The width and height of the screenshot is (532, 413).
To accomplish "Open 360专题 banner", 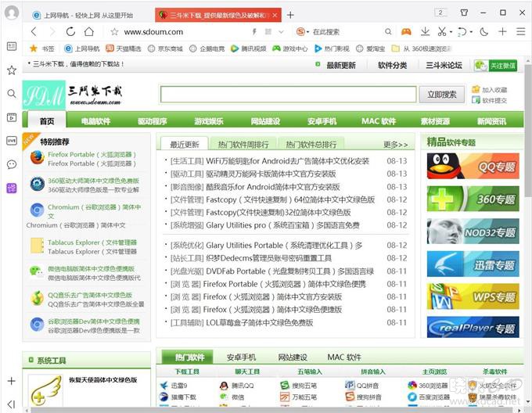I will click(473, 199).
